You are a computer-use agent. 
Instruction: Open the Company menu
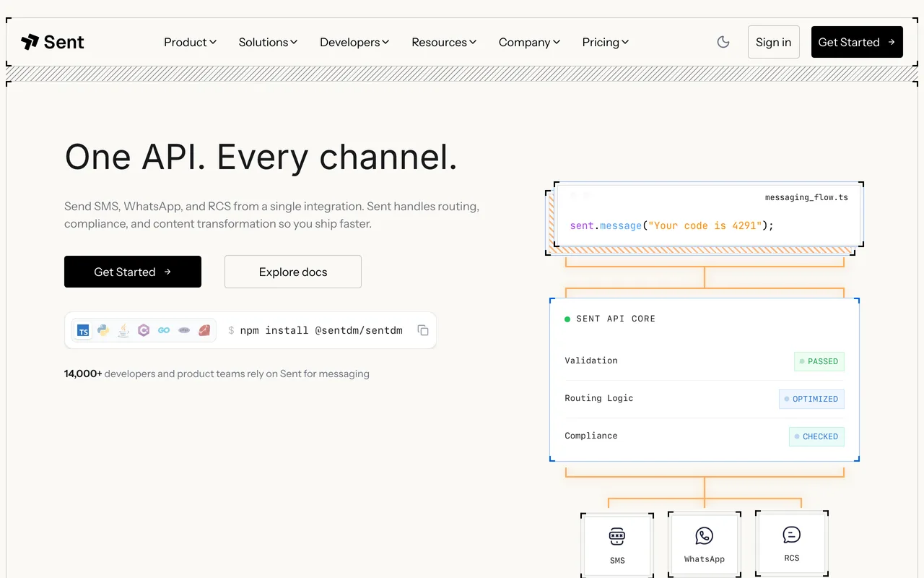[x=529, y=42]
